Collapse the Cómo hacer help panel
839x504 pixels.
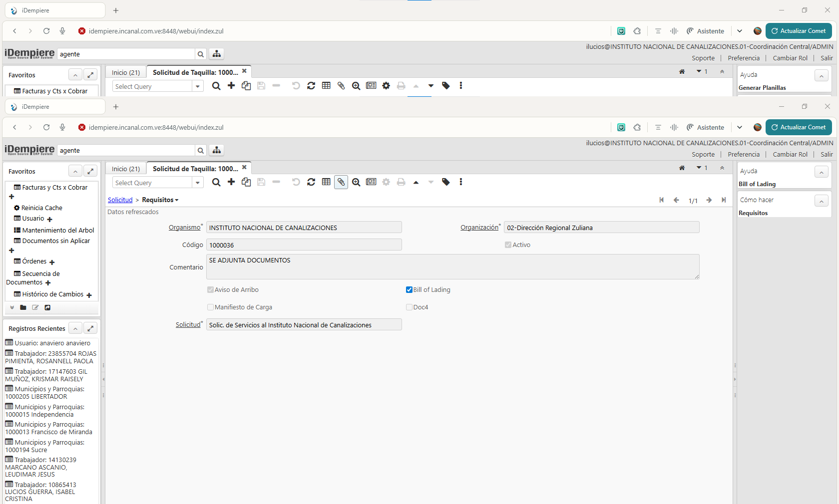(x=822, y=201)
